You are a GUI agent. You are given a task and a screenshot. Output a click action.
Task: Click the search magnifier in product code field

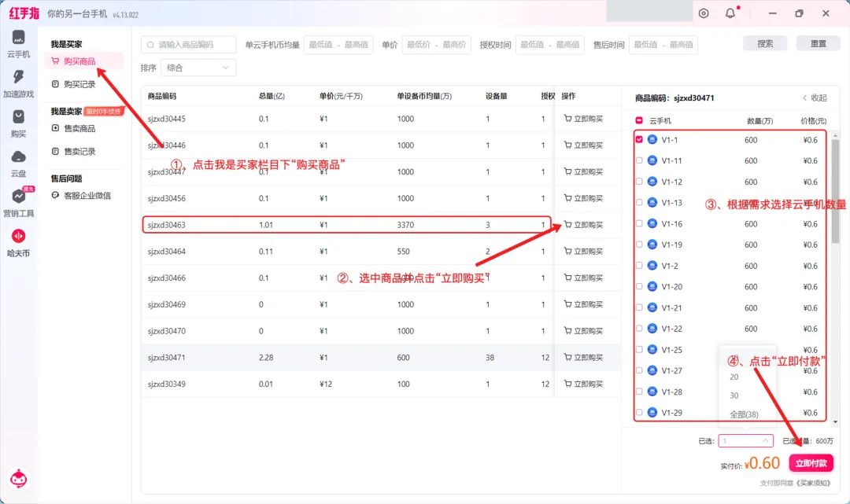coord(150,44)
